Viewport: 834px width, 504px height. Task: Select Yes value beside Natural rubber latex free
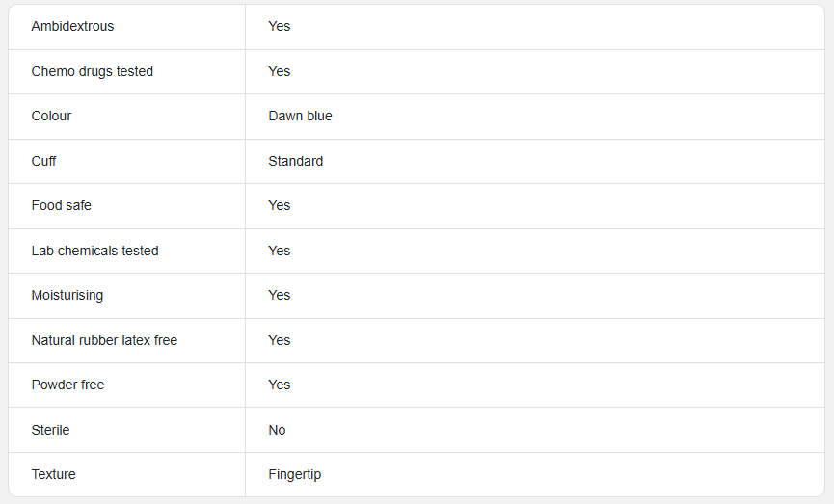(x=280, y=341)
